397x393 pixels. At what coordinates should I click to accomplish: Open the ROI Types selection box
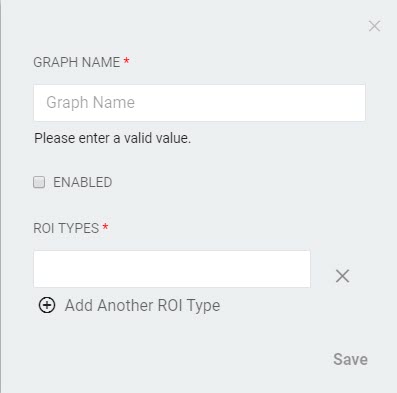point(172,269)
